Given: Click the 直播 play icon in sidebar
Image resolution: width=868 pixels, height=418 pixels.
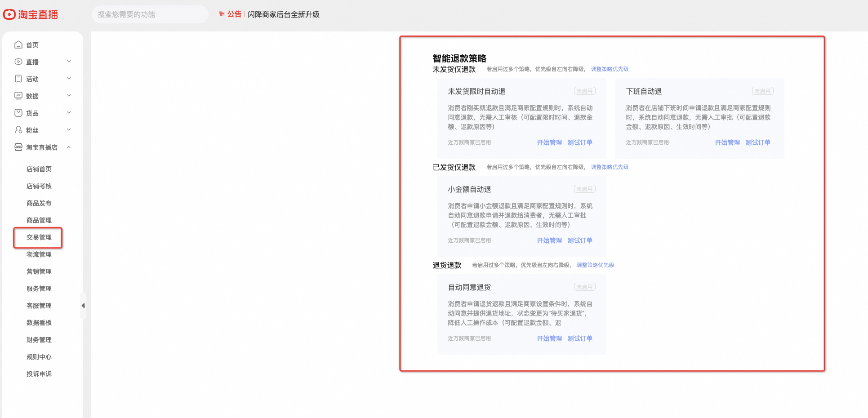Looking at the screenshot, I should pos(18,62).
